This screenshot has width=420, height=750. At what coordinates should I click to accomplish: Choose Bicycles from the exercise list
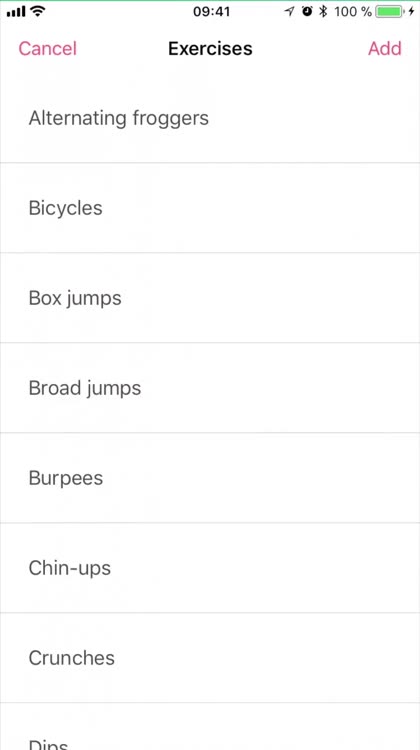[x=210, y=208]
